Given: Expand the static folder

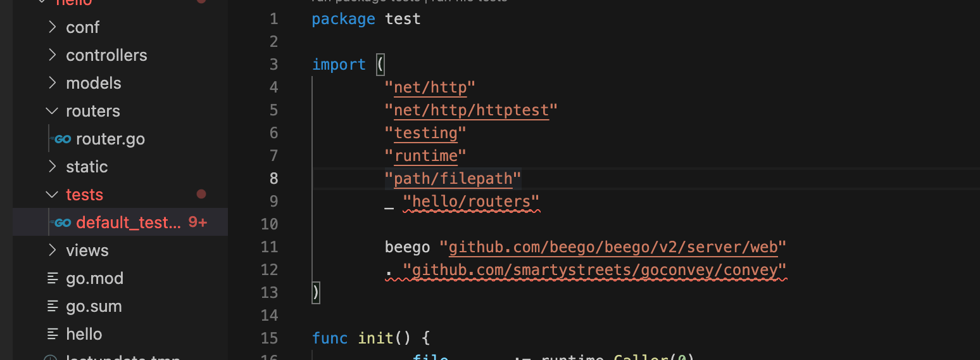Looking at the screenshot, I should coord(53,167).
